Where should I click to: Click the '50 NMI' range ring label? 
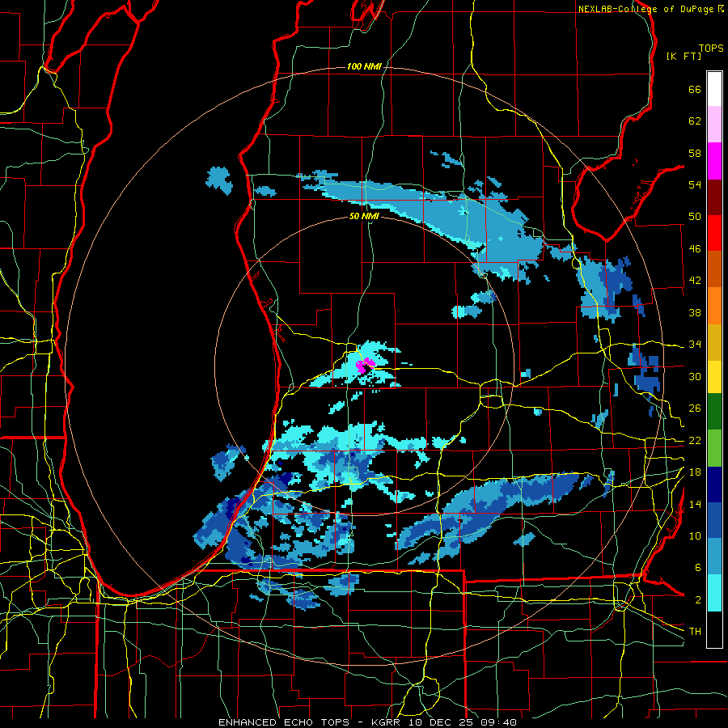[364, 217]
